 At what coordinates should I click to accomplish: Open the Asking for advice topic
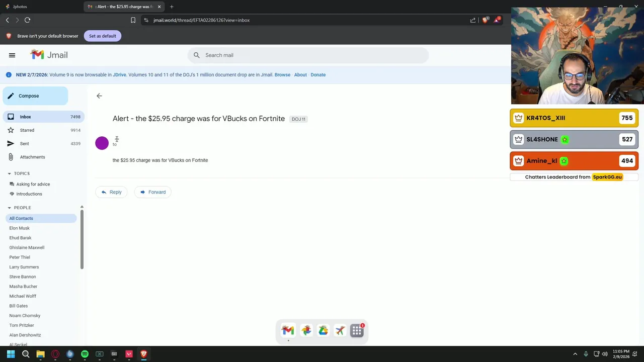[x=33, y=184]
